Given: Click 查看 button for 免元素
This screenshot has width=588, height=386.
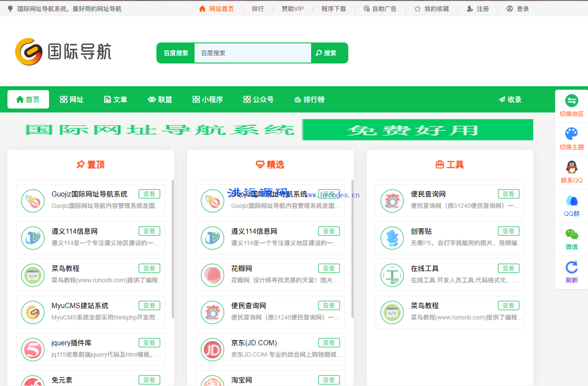Looking at the screenshot, I should [x=149, y=380].
